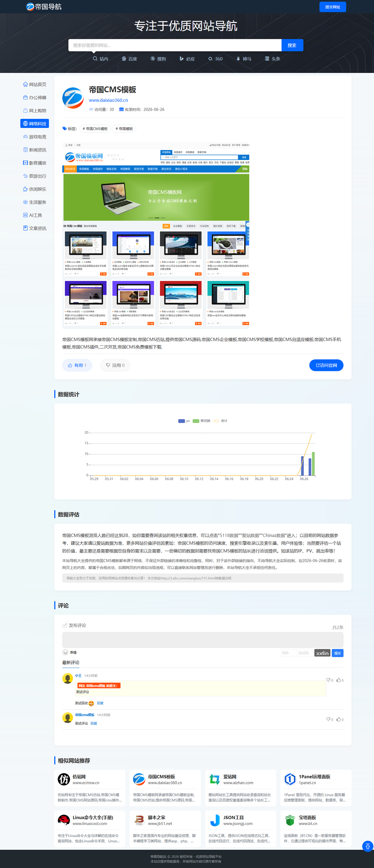The image size is (374, 868).
Task: Click the # 帝国模板 tag
Action: click(124, 129)
